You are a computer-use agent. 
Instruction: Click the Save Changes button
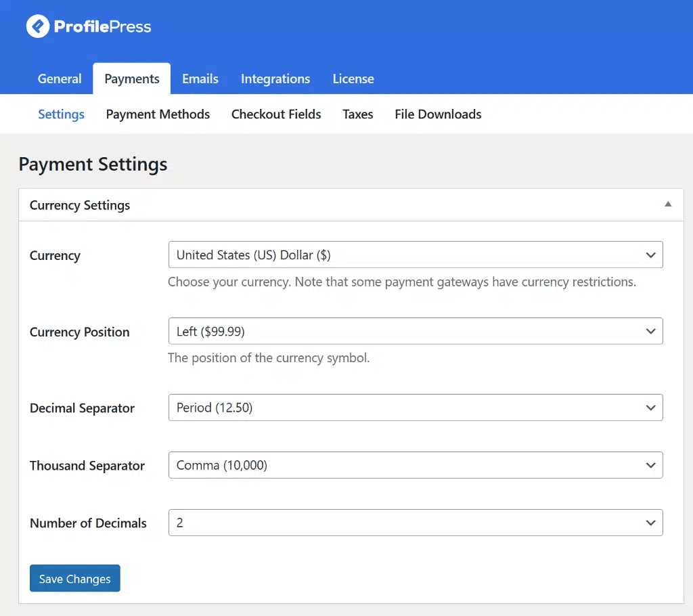point(75,579)
